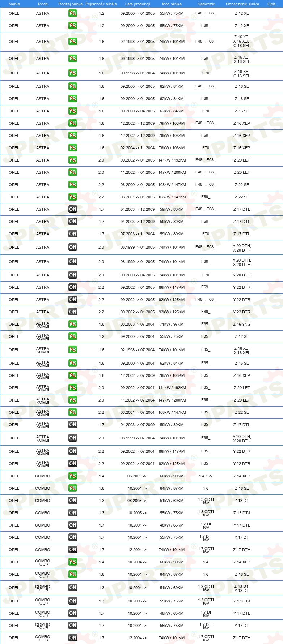Click the ON icon in the Combo Tour Z 17 DTH row
283x644 pixels.
click(73, 638)
